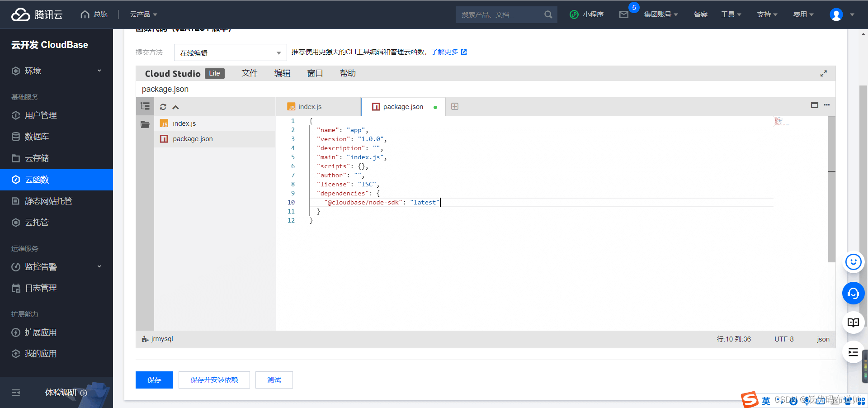Click the UTF-8 encoding status entry
Viewport: 868px width, 408px height.
coord(784,339)
